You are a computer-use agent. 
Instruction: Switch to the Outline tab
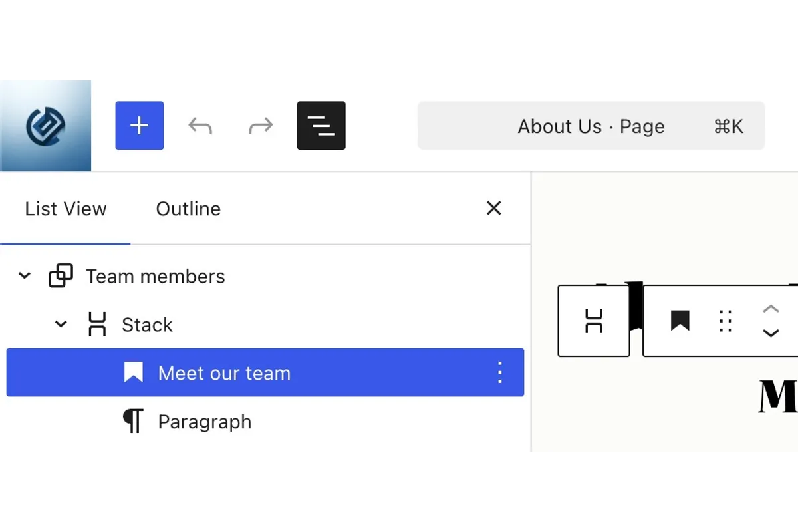pos(188,209)
